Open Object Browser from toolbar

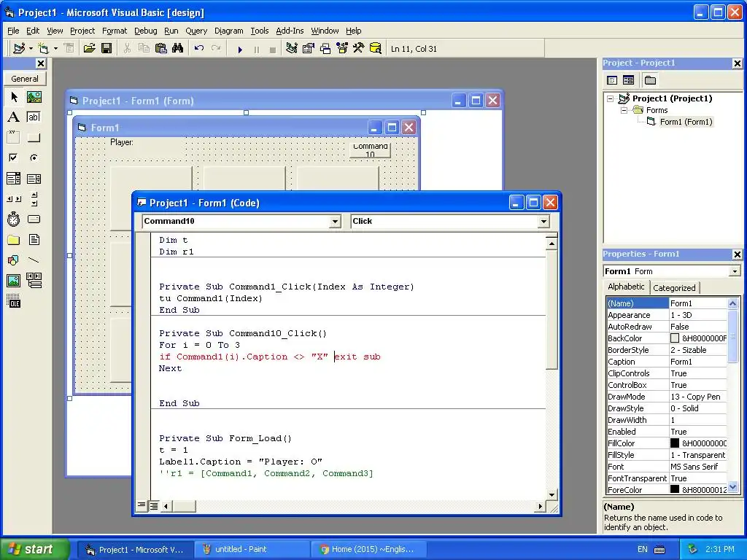pos(342,49)
